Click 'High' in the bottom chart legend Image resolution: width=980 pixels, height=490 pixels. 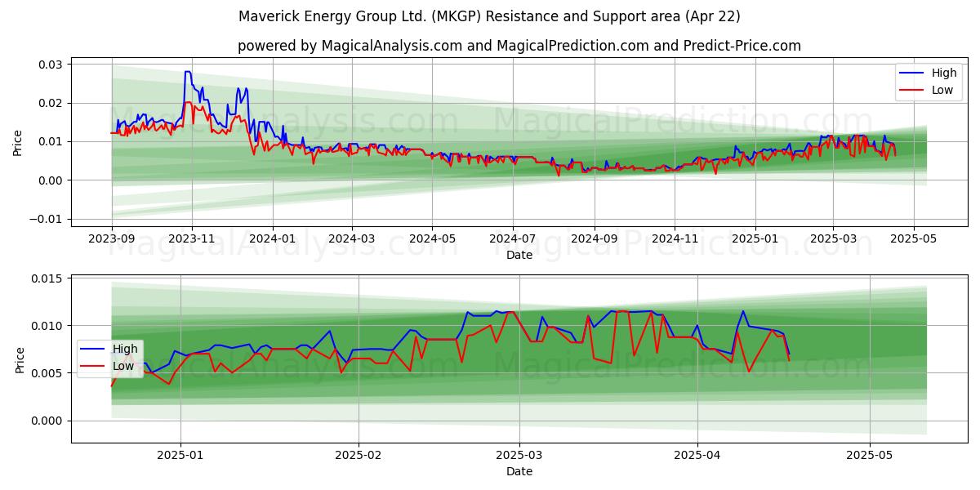pos(125,349)
